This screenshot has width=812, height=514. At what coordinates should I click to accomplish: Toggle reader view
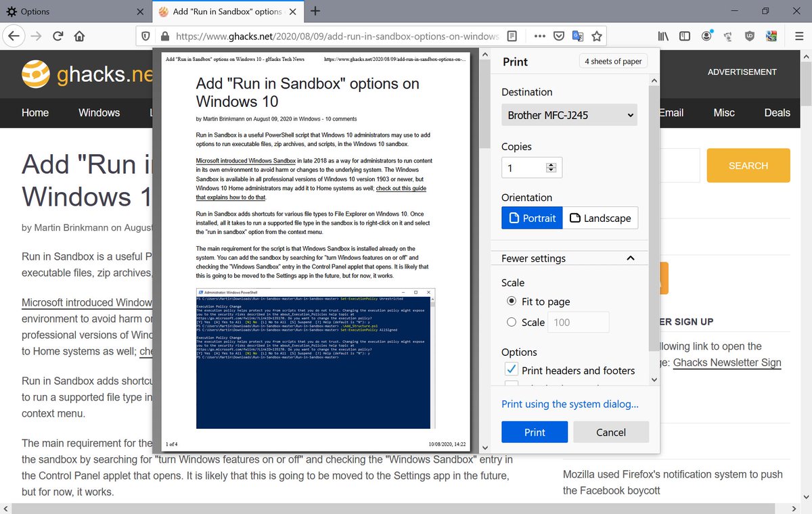513,36
